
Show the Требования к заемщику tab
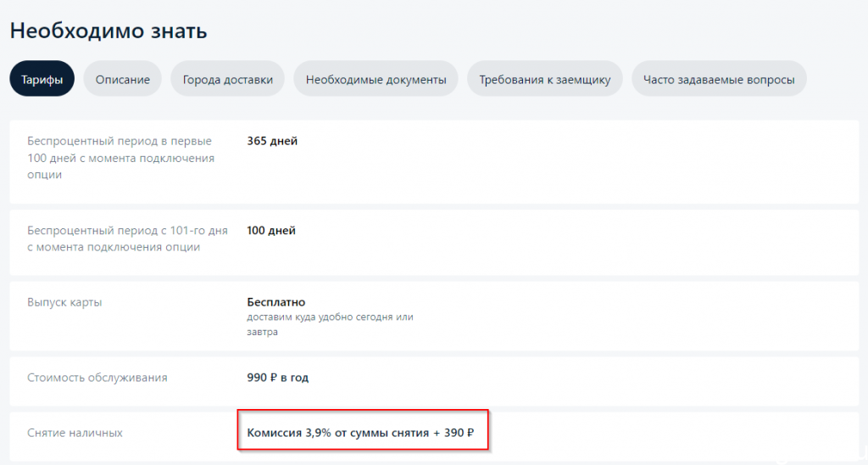(545, 79)
